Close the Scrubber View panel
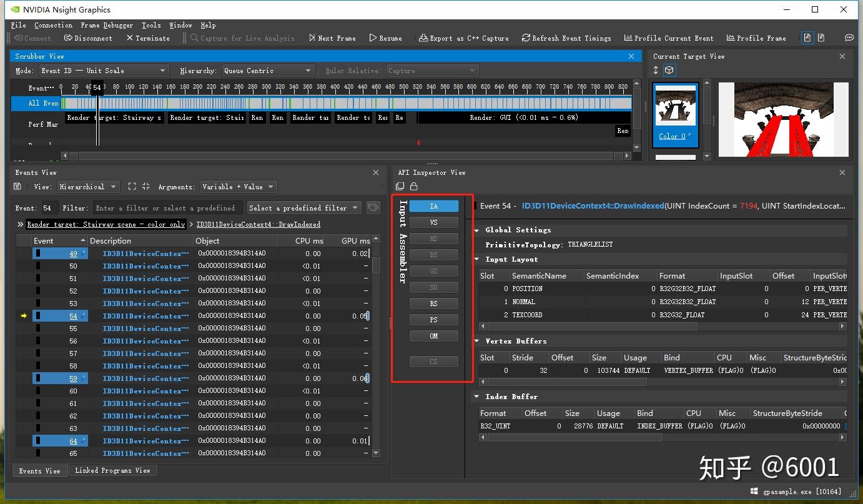The height and width of the screenshot is (504, 863). coord(631,56)
